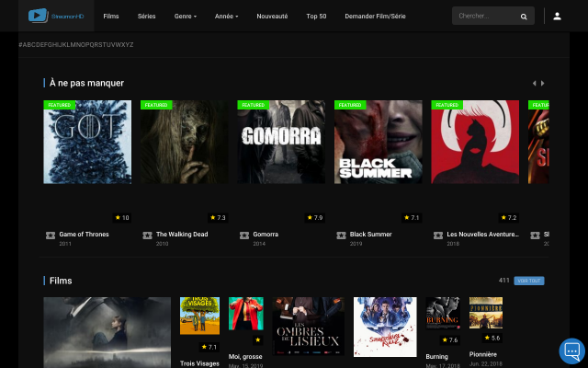Click the 2019 year under Black Summer

[356, 244]
